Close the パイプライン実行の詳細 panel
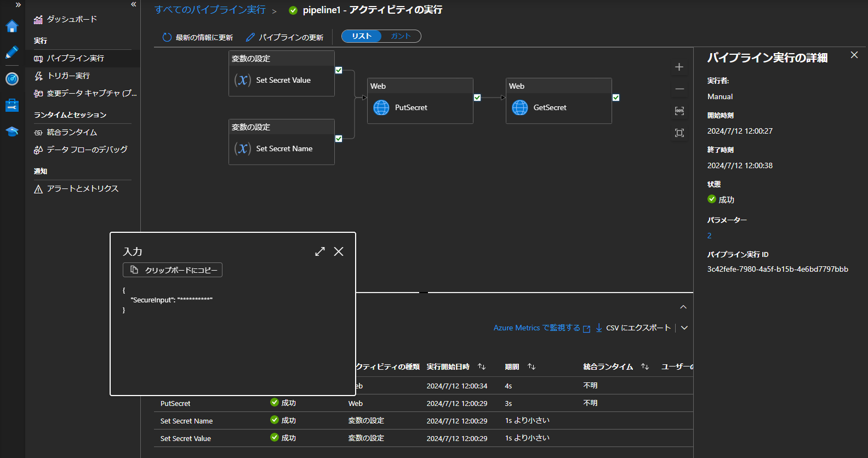Screen dimensions: 868x458 [x=854, y=55]
